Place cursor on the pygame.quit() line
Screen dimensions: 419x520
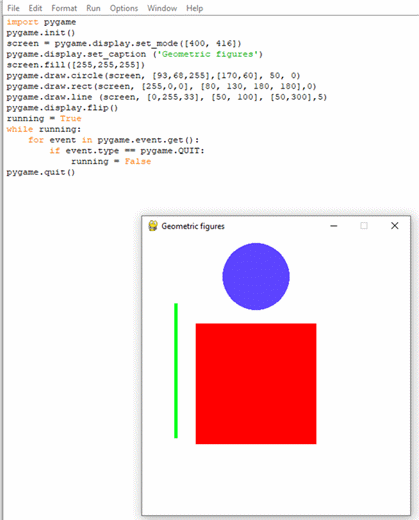[x=41, y=172]
